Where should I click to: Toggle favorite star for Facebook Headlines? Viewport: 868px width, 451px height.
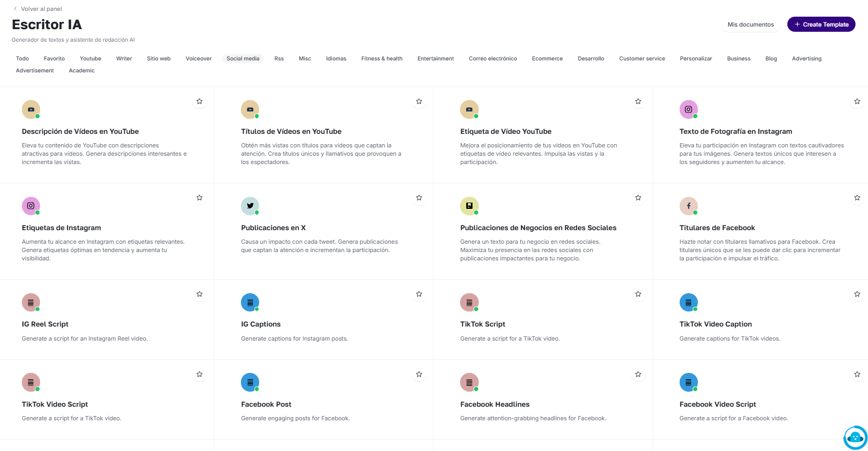[638, 374]
